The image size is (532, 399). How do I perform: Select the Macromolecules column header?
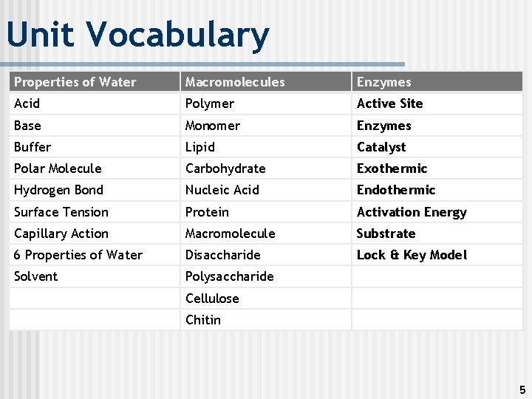pos(235,82)
